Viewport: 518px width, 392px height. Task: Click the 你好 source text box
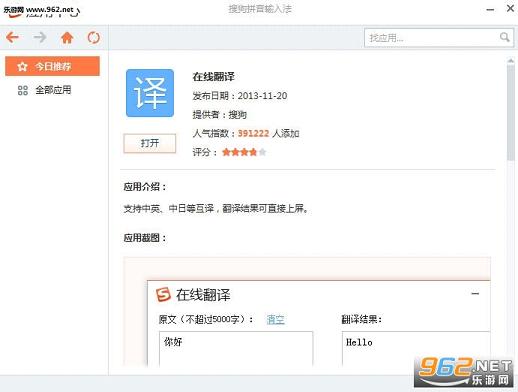236,348
